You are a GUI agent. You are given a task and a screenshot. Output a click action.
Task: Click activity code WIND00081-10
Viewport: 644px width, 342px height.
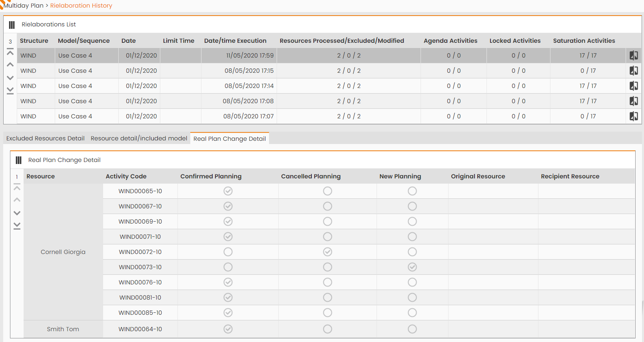(x=140, y=298)
